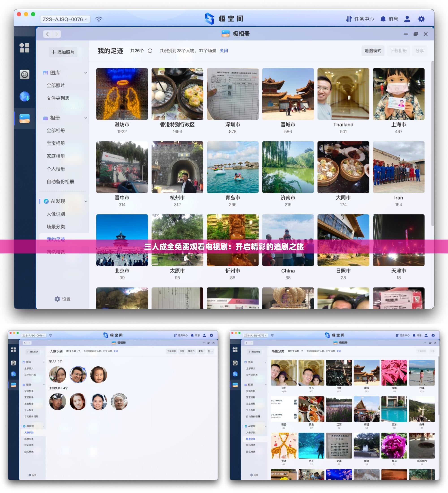
Task: Click the blue globe download icon
Action: pos(24,97)
